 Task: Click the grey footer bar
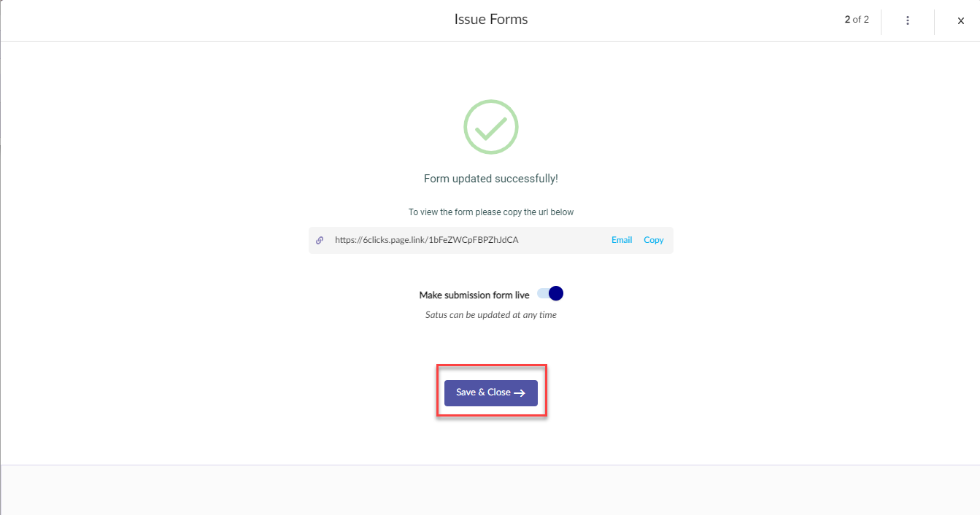[490, 490]
